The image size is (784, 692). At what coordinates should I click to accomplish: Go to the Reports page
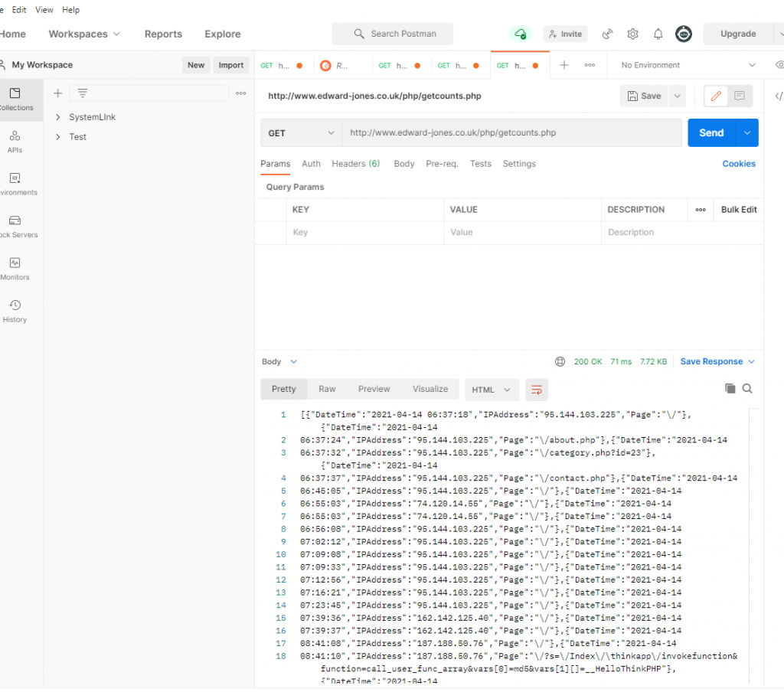pyautogui.click(x=163, y=34)
